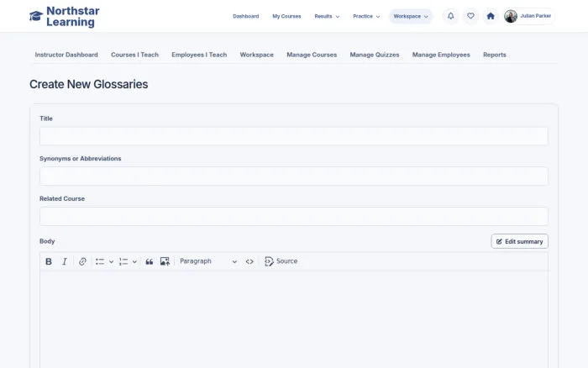The image size is (588, 368).
Task: Go to Courses I Teach tab
Action: (134, 55)
